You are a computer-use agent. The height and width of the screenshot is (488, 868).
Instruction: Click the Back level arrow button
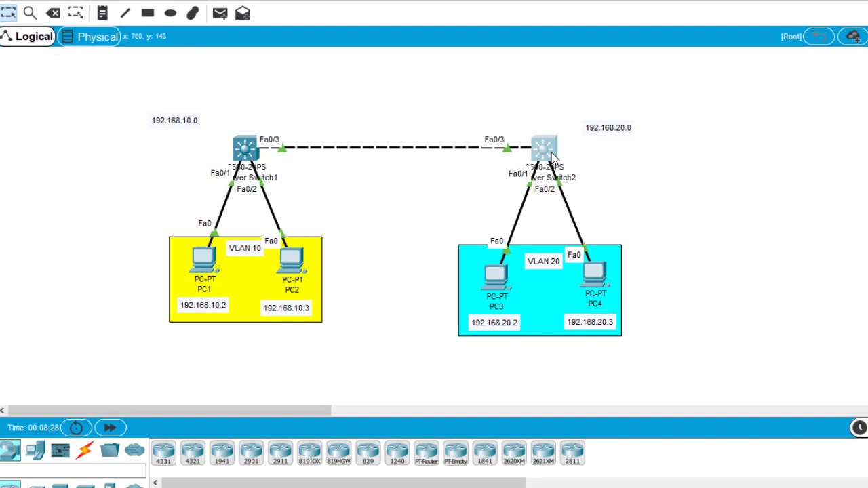821,37
